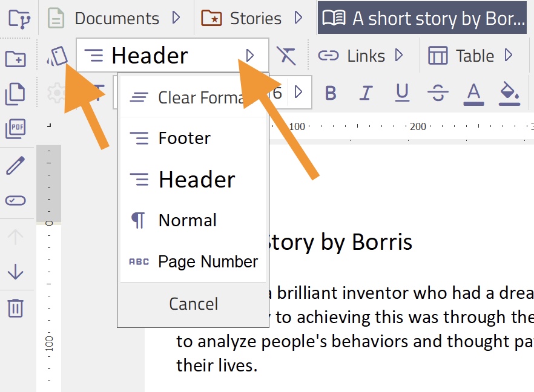Export to PDF using the sidebar icon
The image size is (534, 392).
tap(16, 128)
